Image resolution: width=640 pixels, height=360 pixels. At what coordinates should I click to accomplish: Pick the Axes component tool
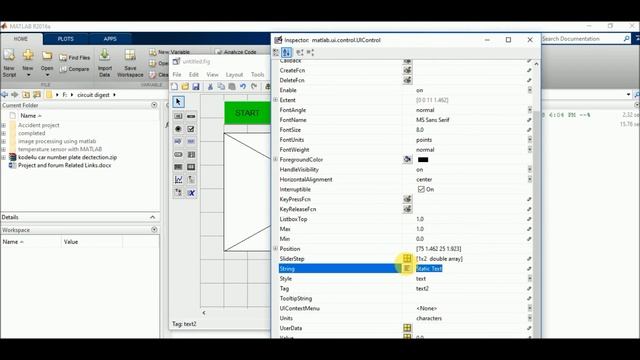[178, 180]
